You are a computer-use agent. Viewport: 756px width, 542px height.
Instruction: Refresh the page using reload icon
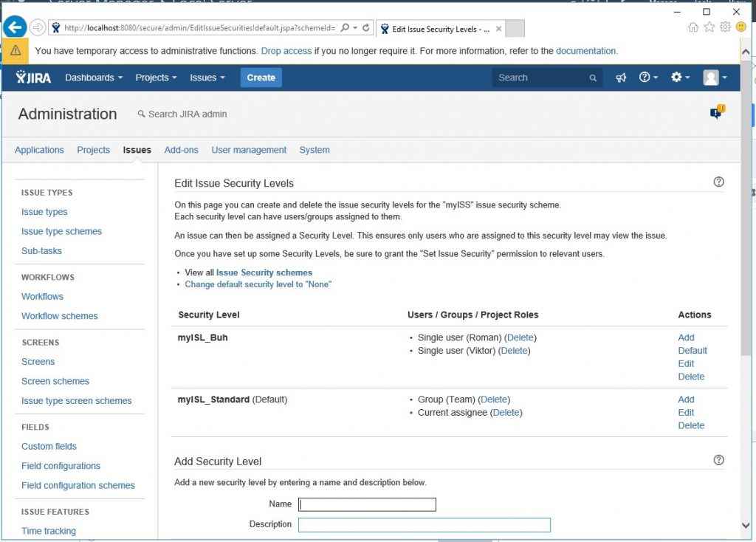366,28
